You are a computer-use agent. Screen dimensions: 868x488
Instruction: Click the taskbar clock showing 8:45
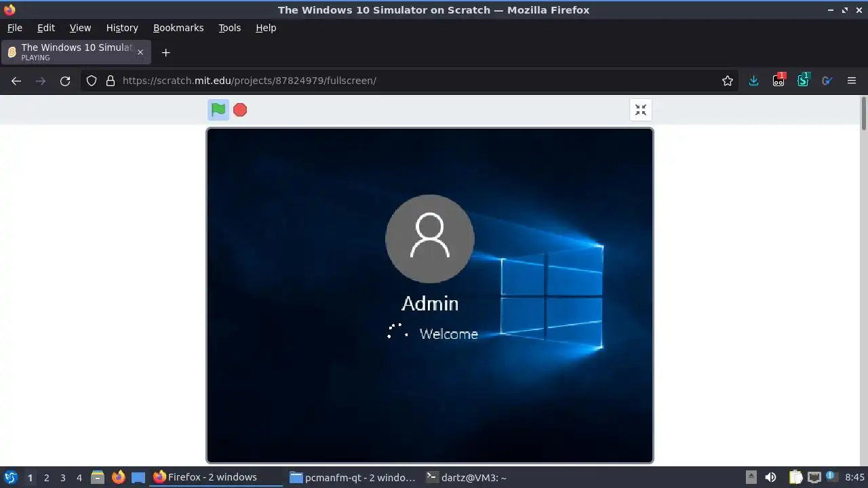click(x=854, y=477)
